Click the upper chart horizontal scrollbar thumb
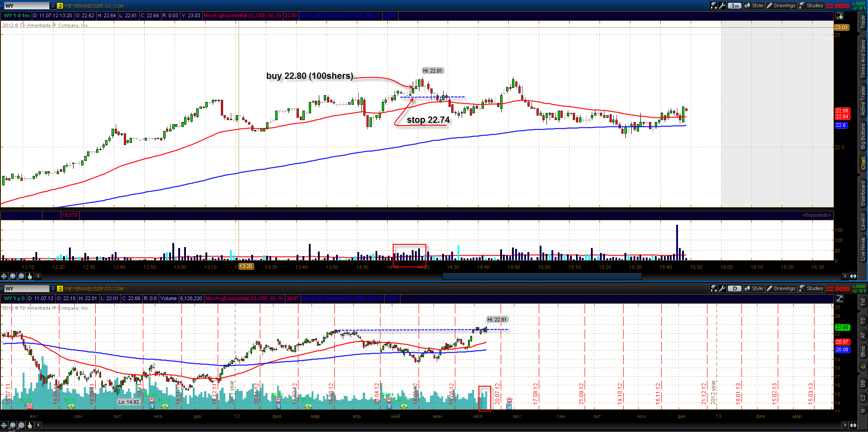 [x=542, y=276]
